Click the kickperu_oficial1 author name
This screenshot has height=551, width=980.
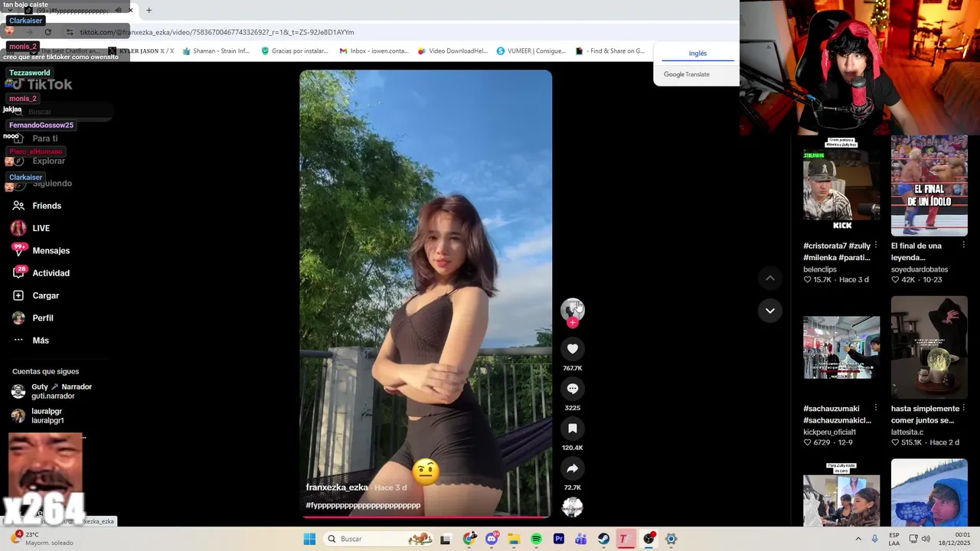click(x=830, y=432)
